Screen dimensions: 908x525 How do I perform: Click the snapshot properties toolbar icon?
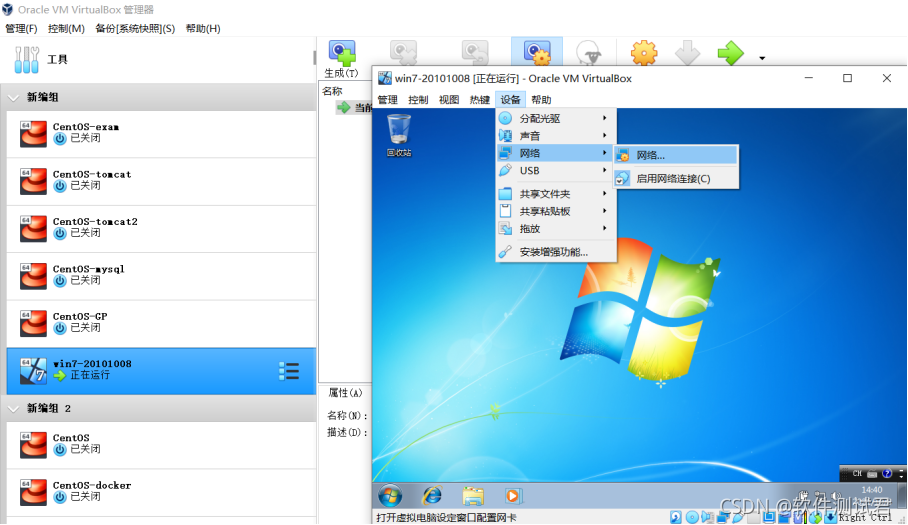(x=537, y=53)
